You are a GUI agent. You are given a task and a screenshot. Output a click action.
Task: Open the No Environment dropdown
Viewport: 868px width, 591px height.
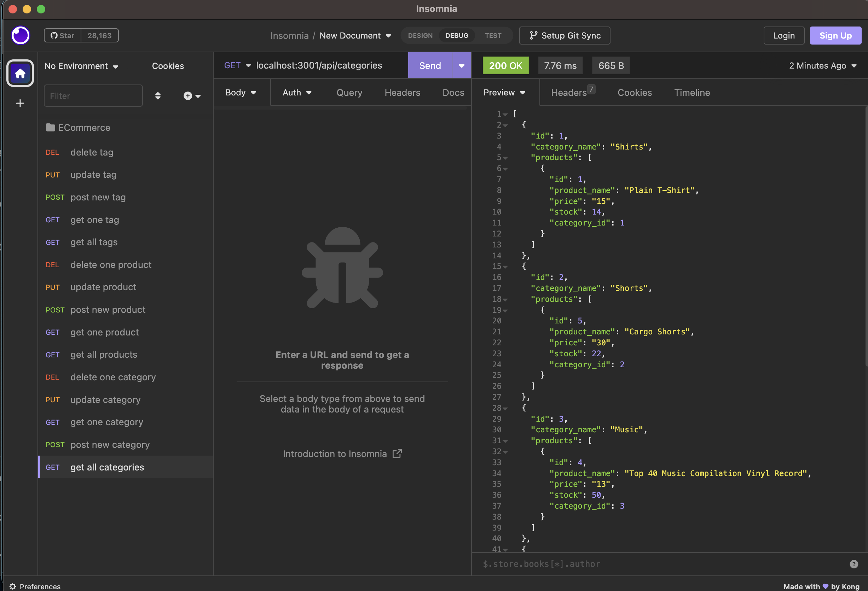click(81, 66)
